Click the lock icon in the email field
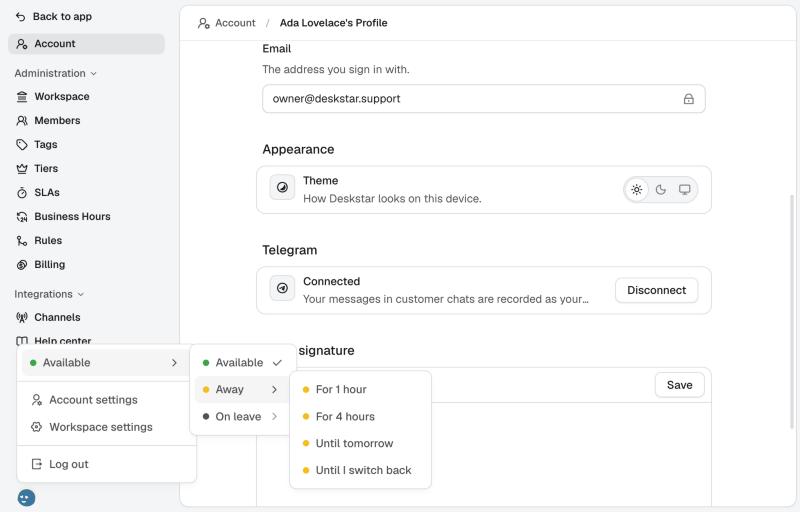This screenshot has height=512, width=800. coord(688,99)
